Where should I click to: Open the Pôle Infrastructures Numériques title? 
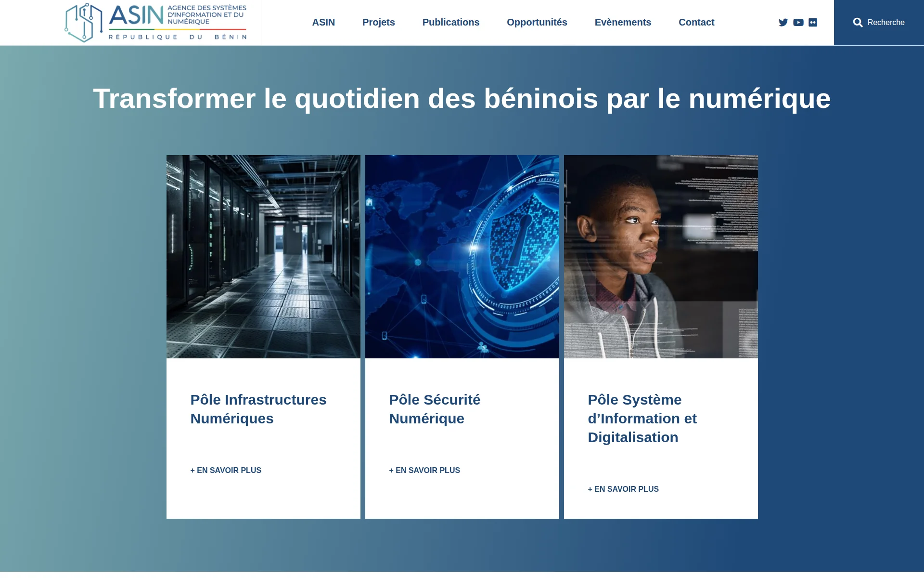(258, 409)
